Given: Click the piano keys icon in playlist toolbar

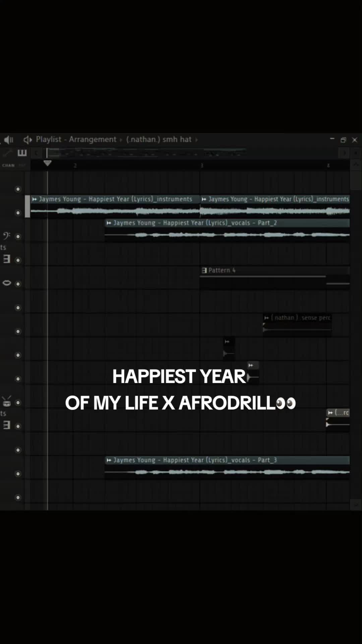Looking at the screenshot, I should (22, 153).
